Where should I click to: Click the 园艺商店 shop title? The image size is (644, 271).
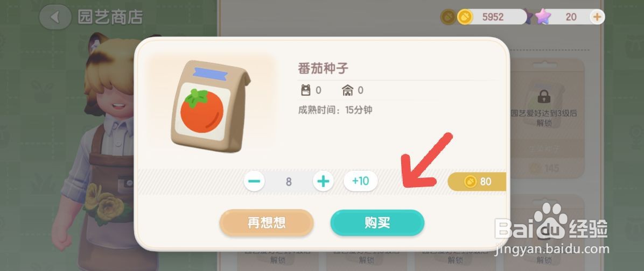pyautogui.click(x=110, y=17)
